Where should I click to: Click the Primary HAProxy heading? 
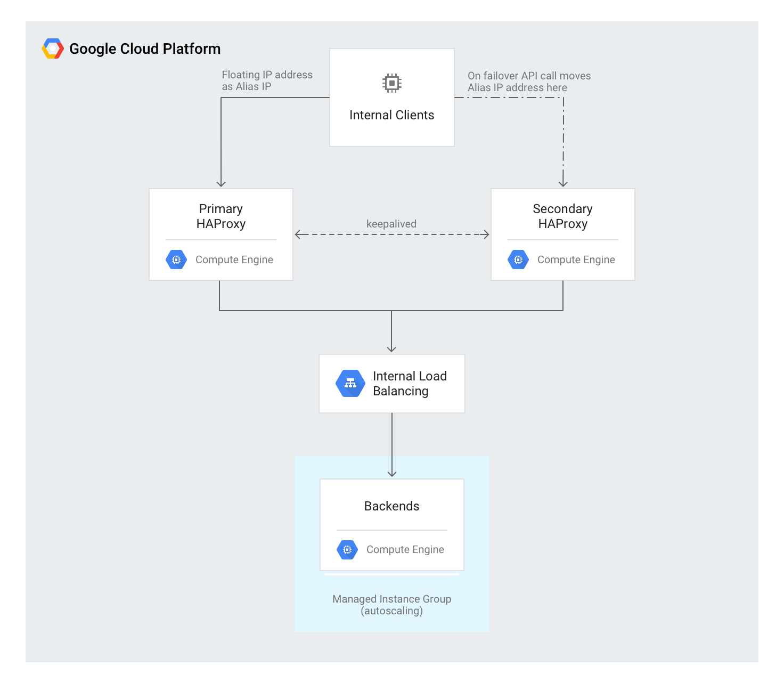point(221,216)
